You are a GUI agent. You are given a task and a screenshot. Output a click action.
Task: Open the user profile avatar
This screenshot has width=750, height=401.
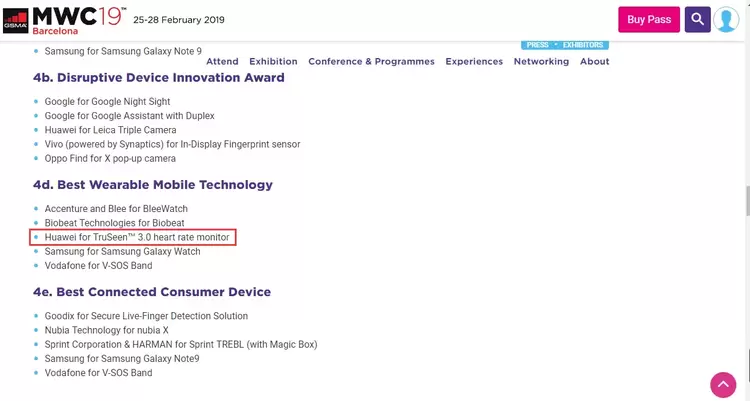726,20
